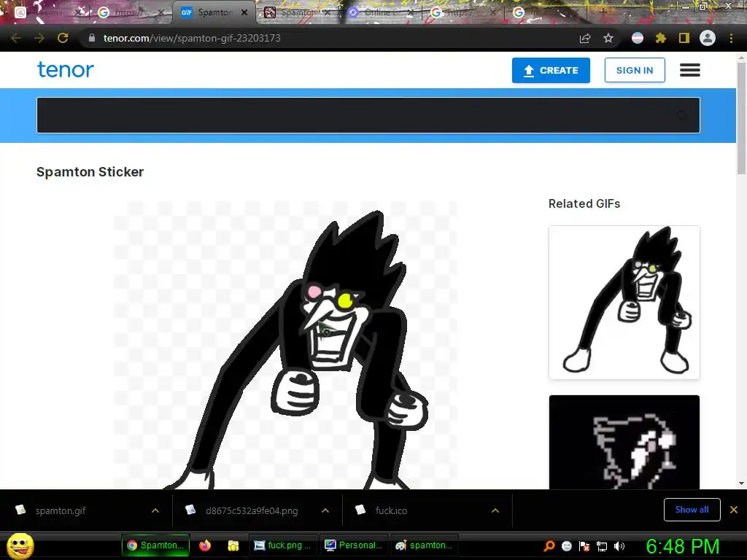This screenshot has width=747, height=560.
Task: Click the main Spamton sticker image
Action: [x=285, y=345]
